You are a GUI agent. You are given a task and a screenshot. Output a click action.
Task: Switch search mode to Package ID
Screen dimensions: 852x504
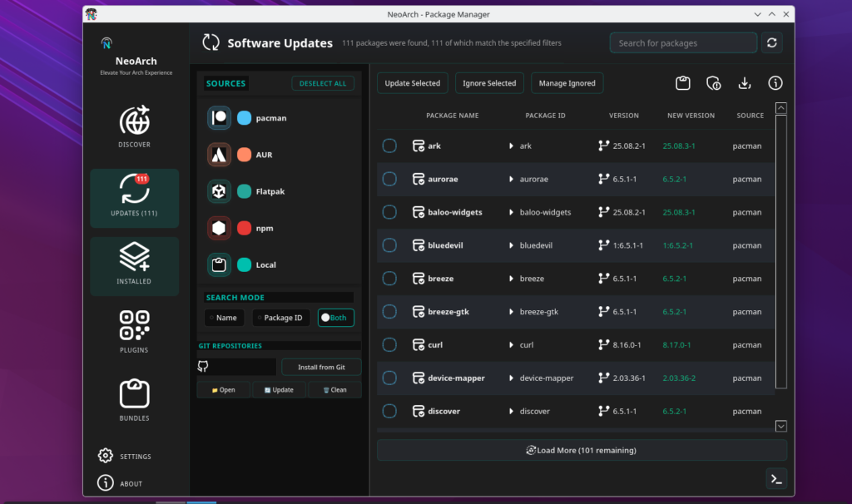(280, 317)
